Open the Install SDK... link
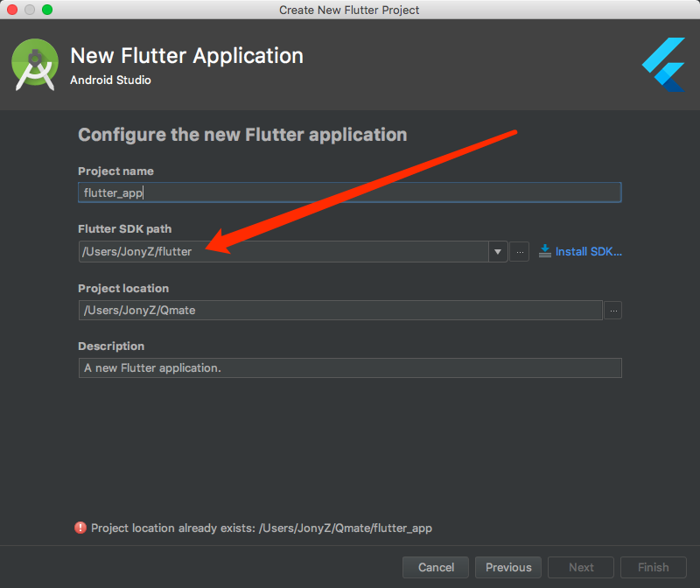 588,252
